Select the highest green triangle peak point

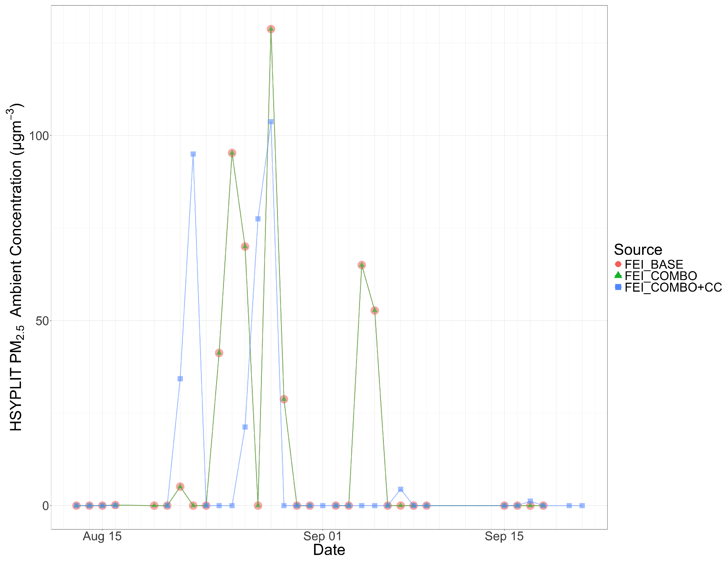pyautogui.click(x=271, y=29)
